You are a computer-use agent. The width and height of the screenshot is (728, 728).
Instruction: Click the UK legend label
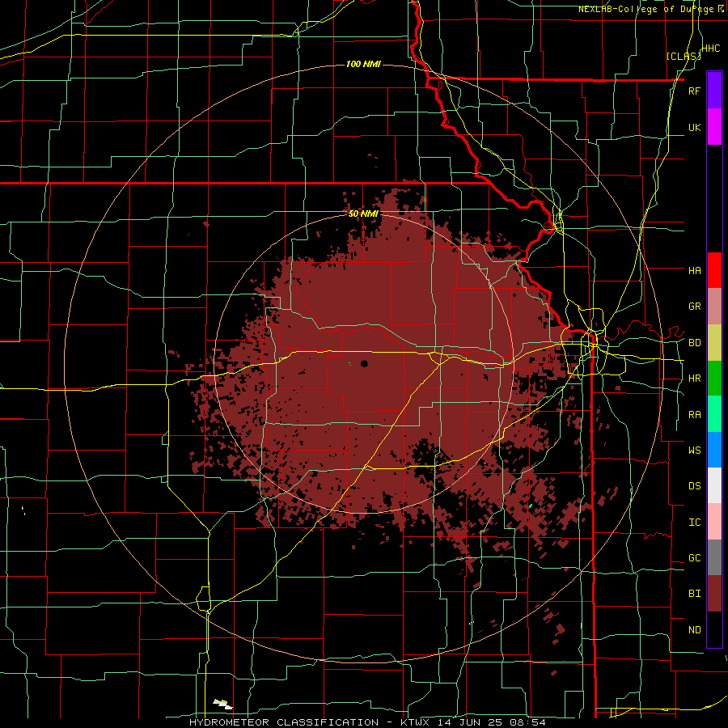click(x=694, y=127)
